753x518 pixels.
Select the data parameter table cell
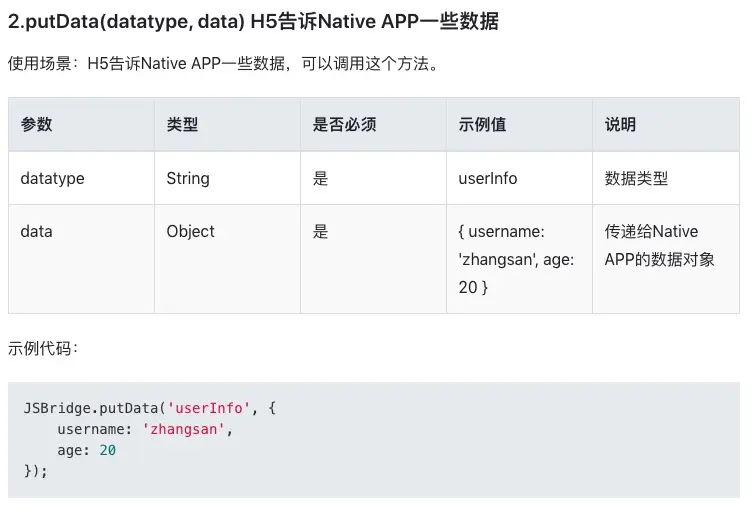pyautogui.click(x=36, y=231)
